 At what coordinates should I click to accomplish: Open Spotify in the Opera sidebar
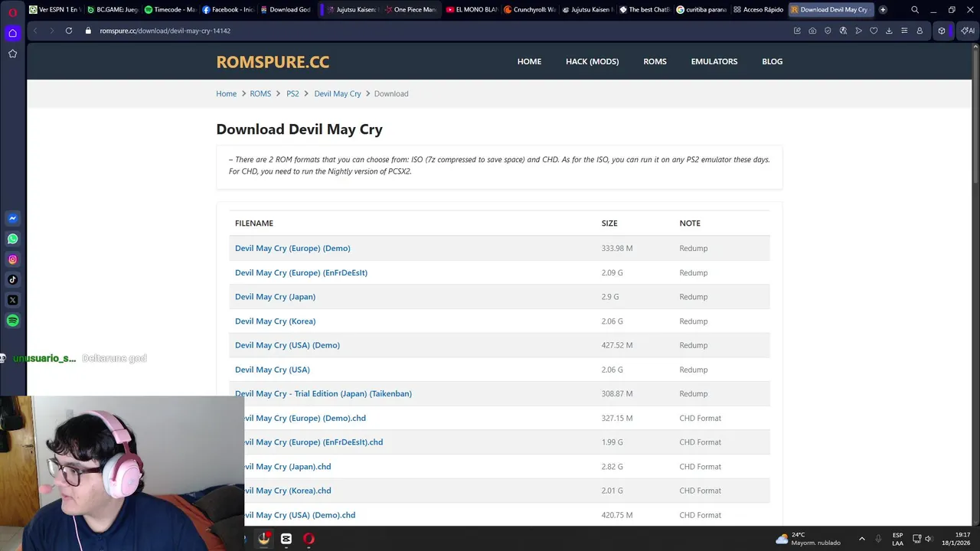tap(12, 321)
